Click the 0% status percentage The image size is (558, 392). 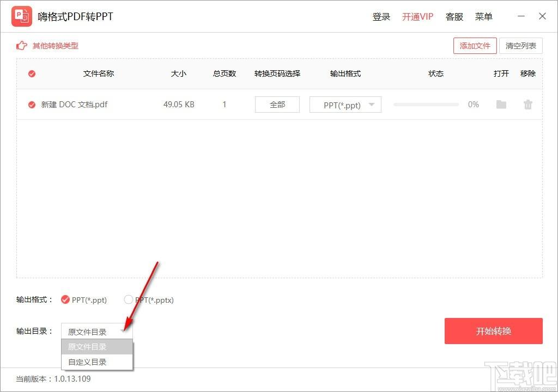pos(474,105)
